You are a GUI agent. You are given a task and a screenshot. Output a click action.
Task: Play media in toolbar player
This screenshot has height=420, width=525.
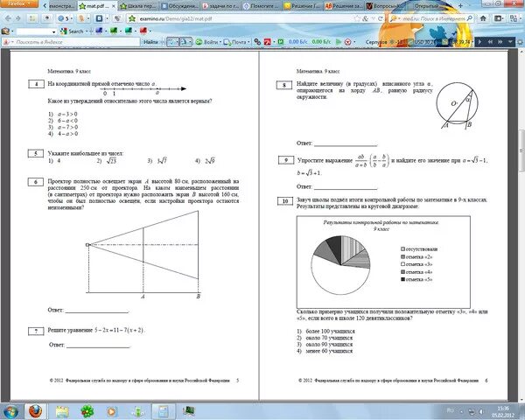click(479, 42)
